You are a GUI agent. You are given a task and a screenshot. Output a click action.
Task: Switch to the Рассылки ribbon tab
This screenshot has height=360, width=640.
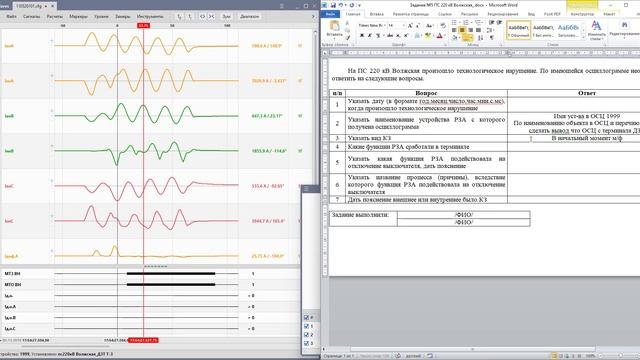coord(469,14)
